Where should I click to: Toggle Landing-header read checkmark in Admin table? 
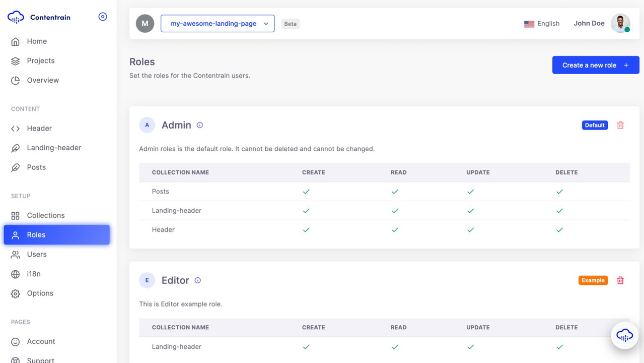coord(395,211)
